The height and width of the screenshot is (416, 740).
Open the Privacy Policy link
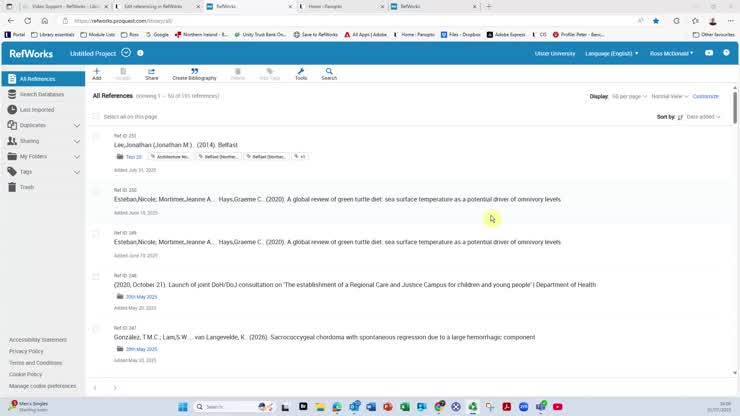pyautogui.click(x=26, y=351)
